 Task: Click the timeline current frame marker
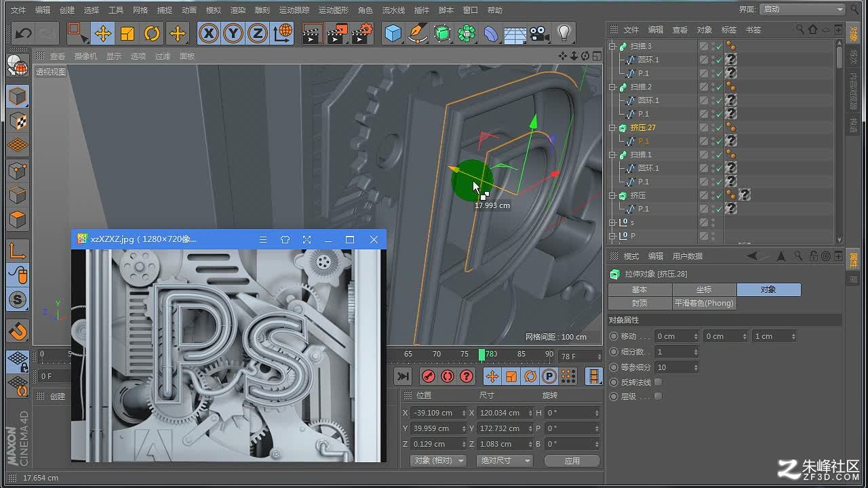pyautogui.click(x=481, y=355)
